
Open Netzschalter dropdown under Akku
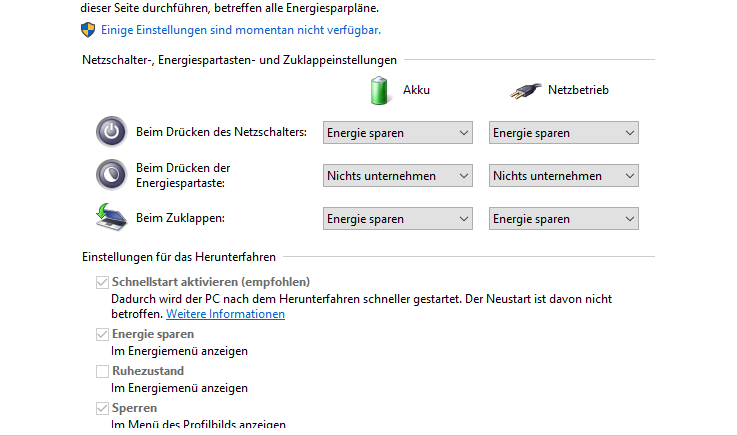[x=398, y=133]
